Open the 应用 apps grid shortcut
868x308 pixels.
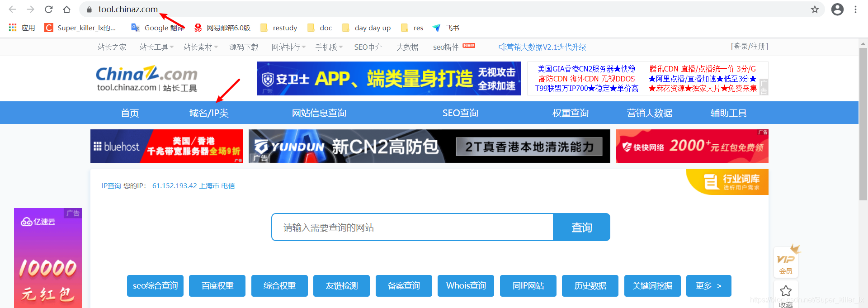tap(22, 28)
